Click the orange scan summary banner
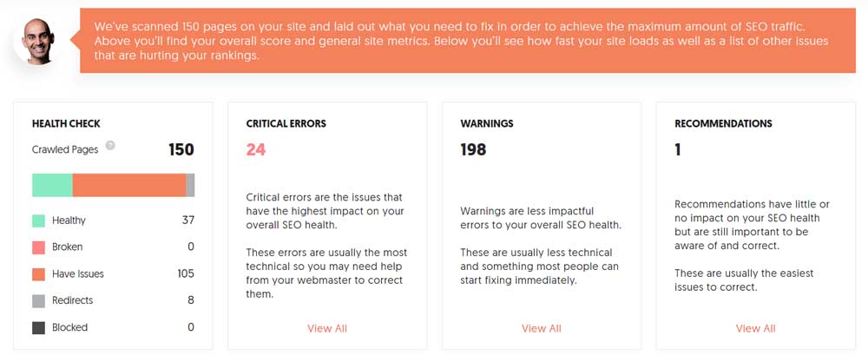 click(468, 41)
